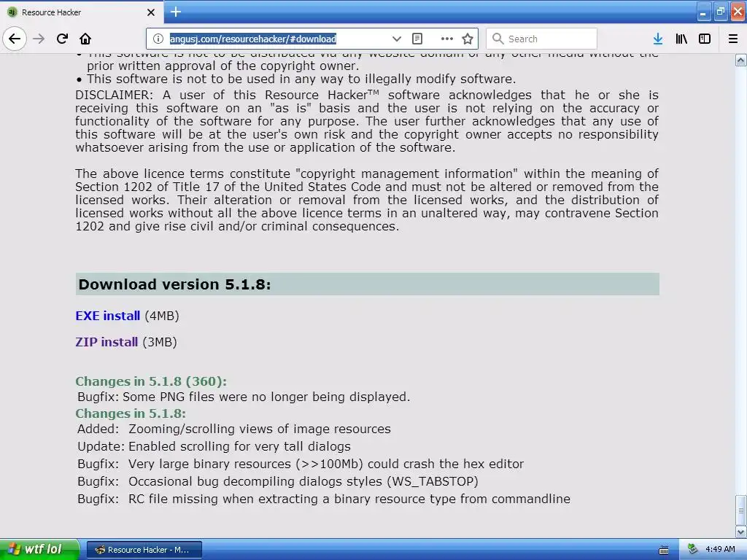Open the Firefox hamburger menu
Viewport: 747px width, 560px height.
pos(733,39)
